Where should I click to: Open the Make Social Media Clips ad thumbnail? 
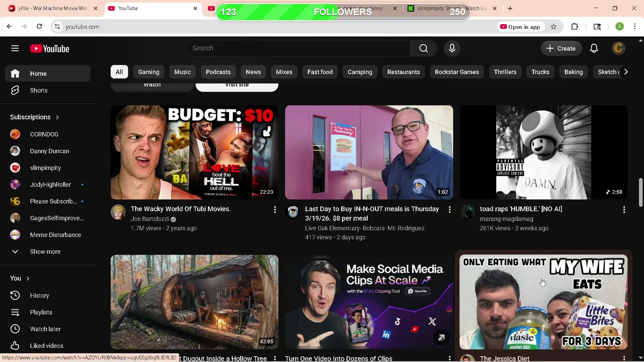click(369, 302)
